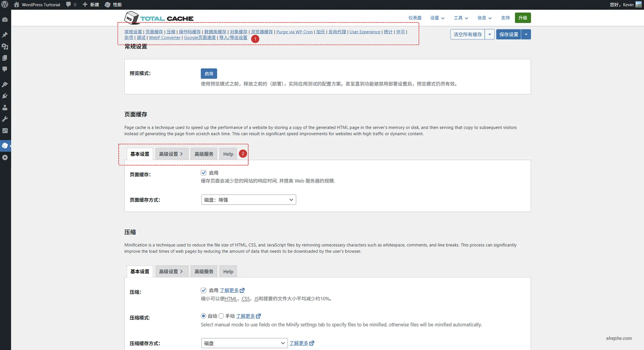644x350 pixels.
Task: Expand the 清空所有缓存 dropdown arrow
Action: pos(490,34)
